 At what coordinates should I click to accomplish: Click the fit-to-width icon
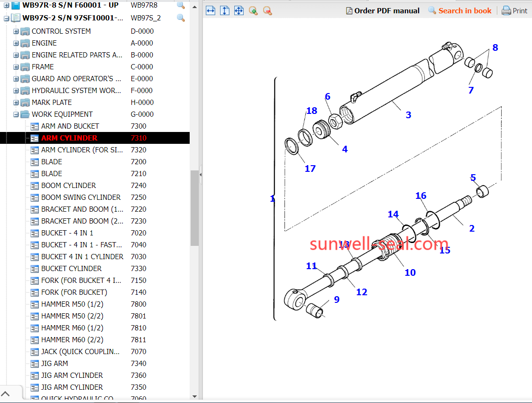pyautogui.click(x=211, y=10)
